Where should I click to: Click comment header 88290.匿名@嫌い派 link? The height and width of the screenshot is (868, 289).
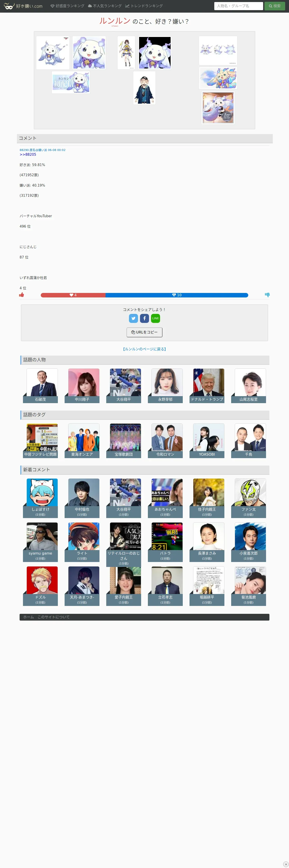pyautogui.click(x=42, y=150)
